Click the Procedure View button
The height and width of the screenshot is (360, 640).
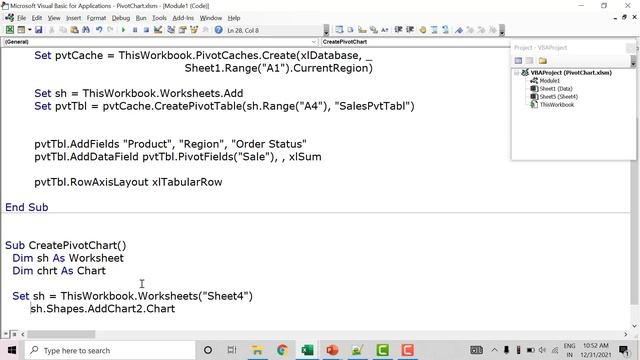6,334
